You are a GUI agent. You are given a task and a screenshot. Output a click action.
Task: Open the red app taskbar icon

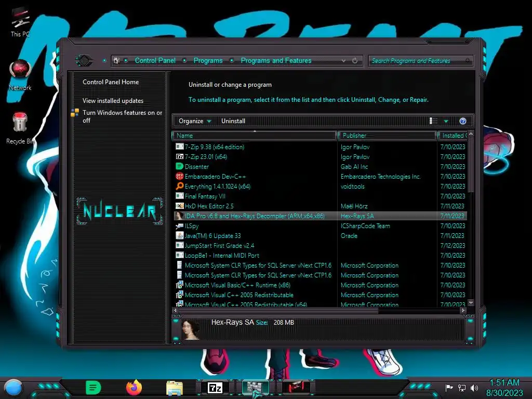tap(296, 388)
